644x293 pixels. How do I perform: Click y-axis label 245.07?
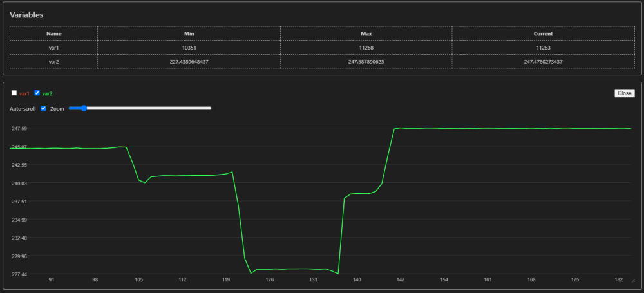(x=19, y=147)
